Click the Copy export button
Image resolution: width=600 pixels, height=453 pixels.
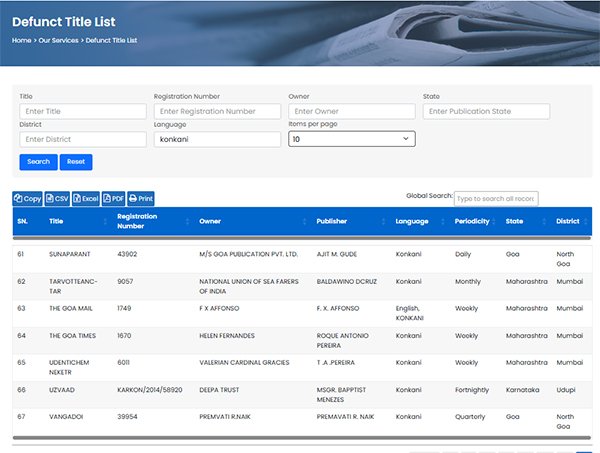pos(27,199)
